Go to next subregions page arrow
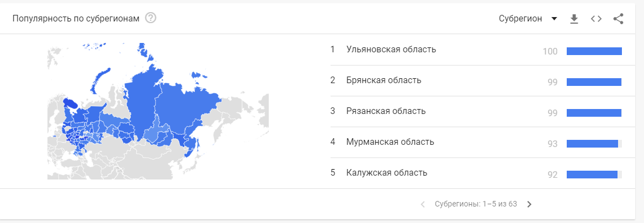The height and width of the screenshot is (223, 644). tap(529, 204)
